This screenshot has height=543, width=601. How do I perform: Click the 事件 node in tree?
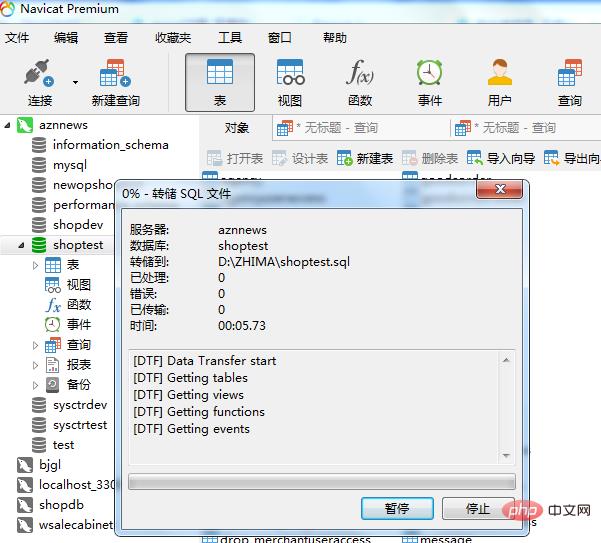click(68, 325)
